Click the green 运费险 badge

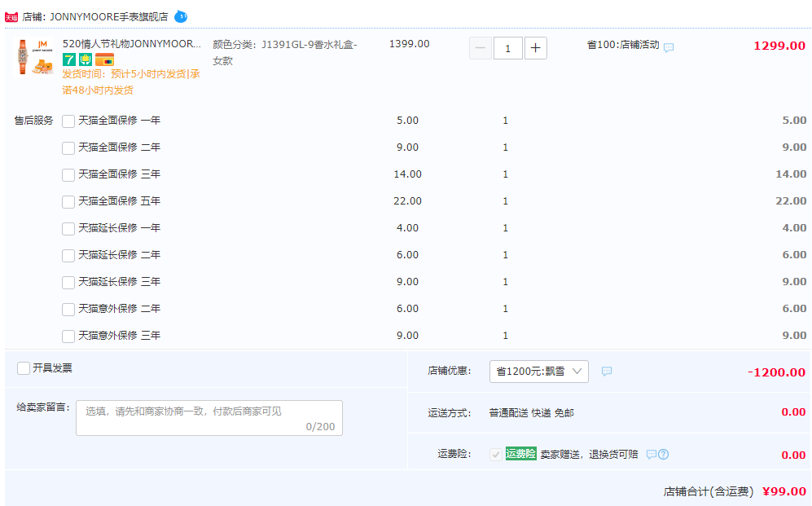coord(521,454)
